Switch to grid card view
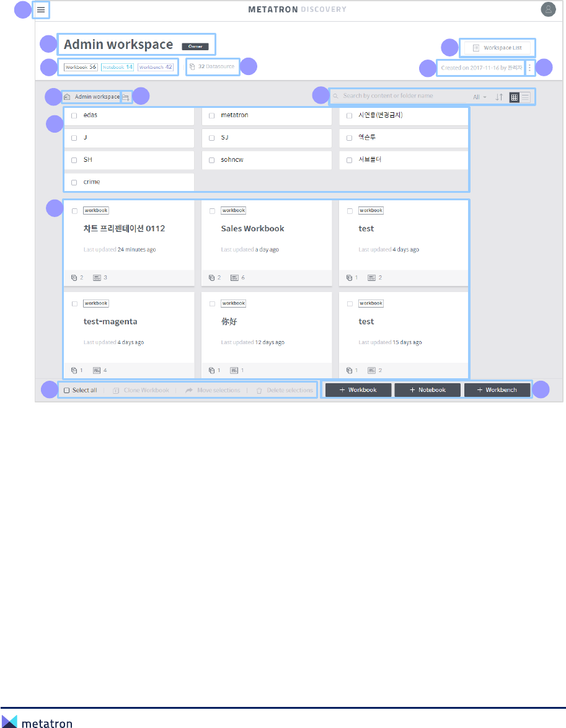 coord(514,97)
